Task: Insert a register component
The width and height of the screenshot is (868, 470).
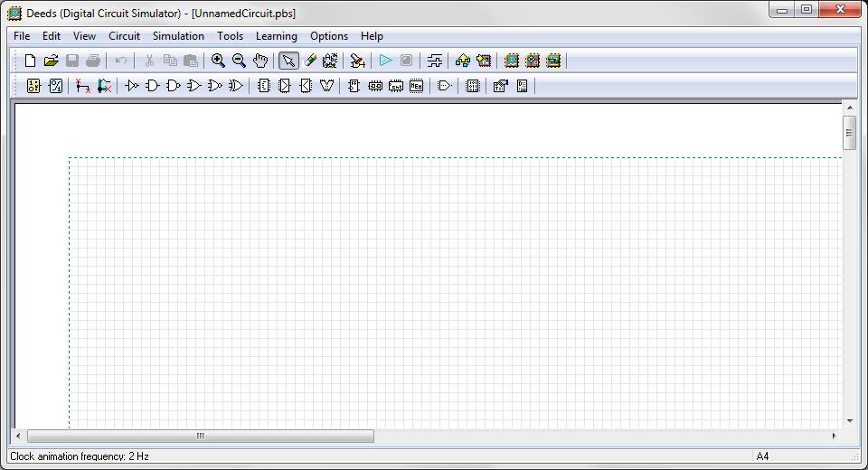Action: click(x=375, y=86)
